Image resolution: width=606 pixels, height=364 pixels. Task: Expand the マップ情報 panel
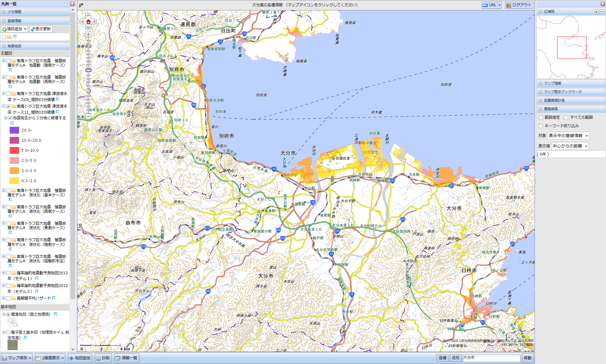[x=552, y=83]
